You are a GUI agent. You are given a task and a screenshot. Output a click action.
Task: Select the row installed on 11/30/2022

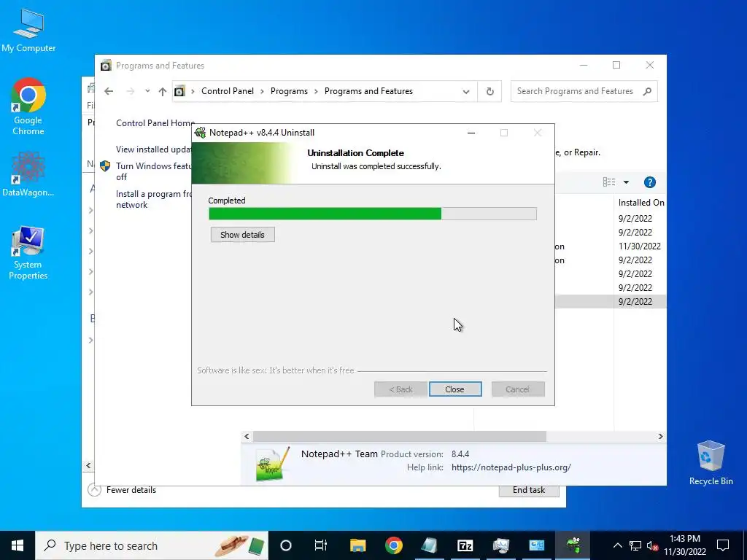click(x=639, y=246)
